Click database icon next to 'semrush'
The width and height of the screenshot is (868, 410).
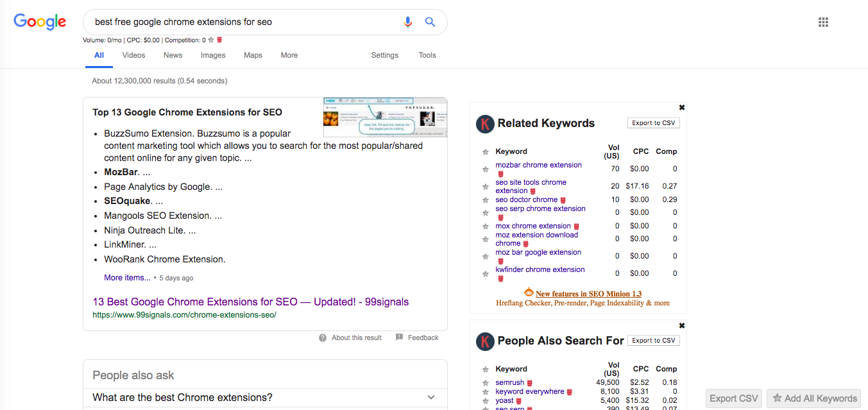point(530,383)
